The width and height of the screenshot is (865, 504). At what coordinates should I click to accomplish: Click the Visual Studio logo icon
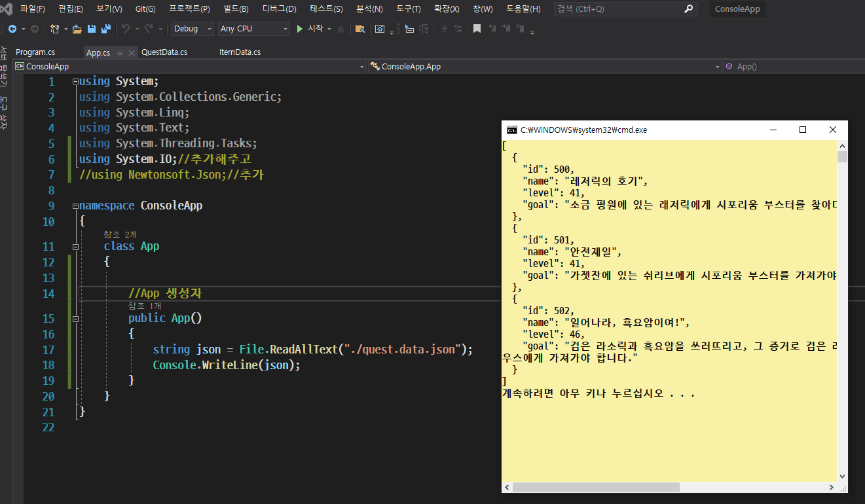point(7,9)
